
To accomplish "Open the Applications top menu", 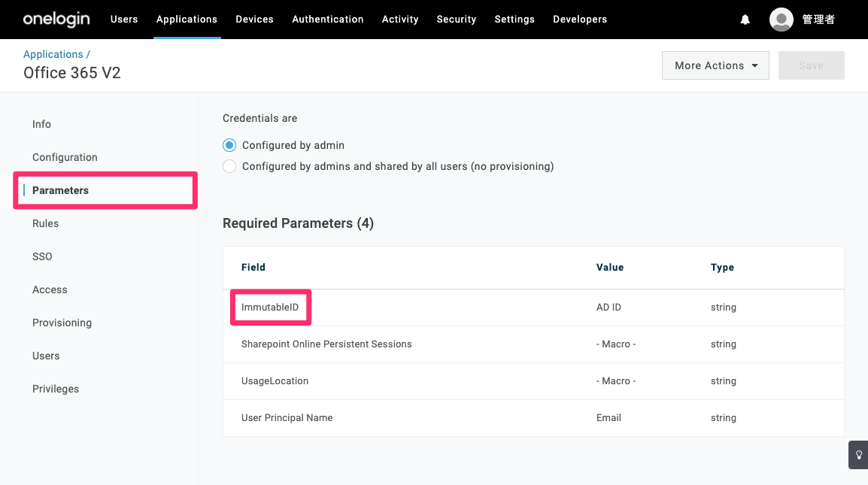I will point(187,20).
